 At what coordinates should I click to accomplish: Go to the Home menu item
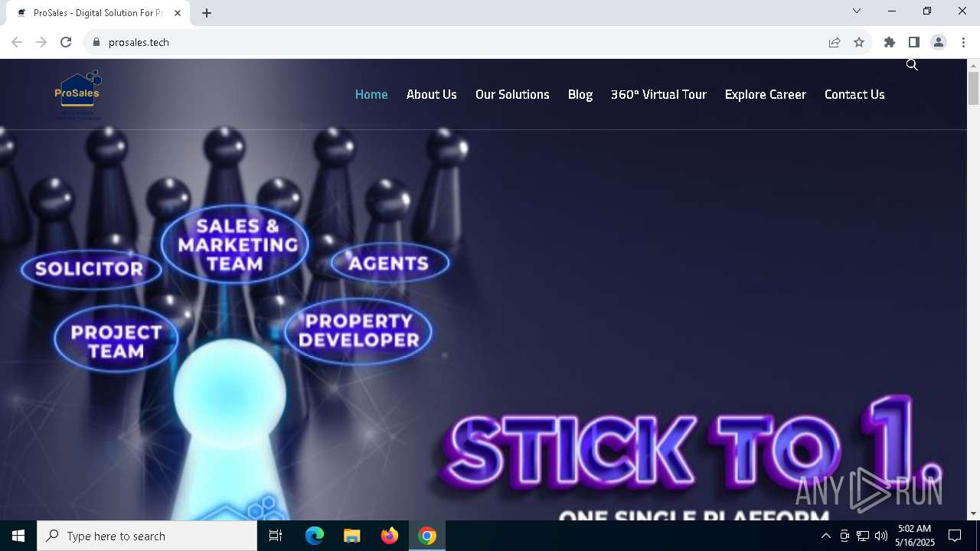click(371, 94)
